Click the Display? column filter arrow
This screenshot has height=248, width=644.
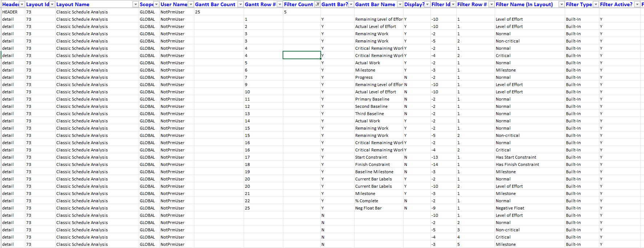pos(427,4)
